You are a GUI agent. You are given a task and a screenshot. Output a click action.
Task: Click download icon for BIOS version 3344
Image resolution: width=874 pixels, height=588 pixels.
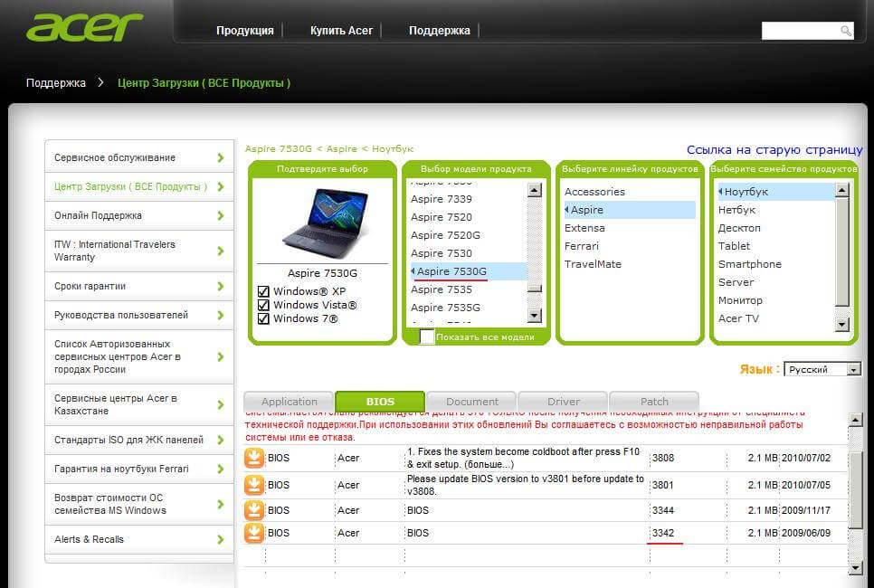(254, 510)
